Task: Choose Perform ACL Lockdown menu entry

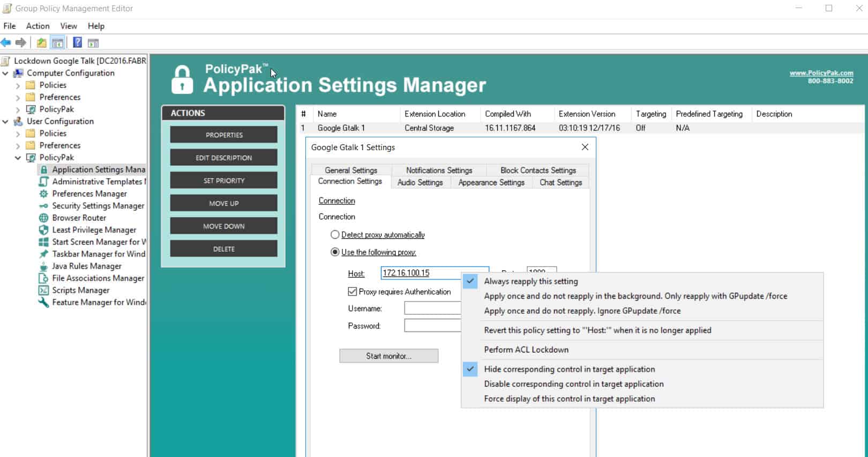Action: pos(642,350)
